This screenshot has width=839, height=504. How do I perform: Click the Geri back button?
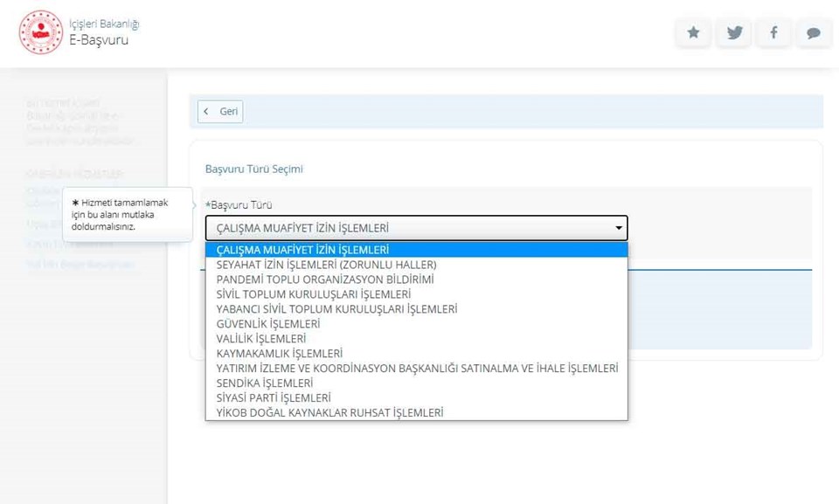click(220, 112)
